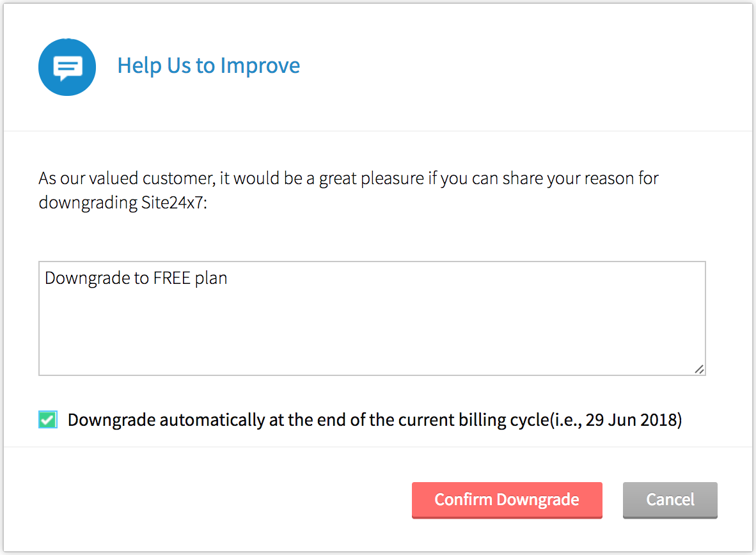
Task: Click the blue chat bubble icon
Action: point(67,67)
